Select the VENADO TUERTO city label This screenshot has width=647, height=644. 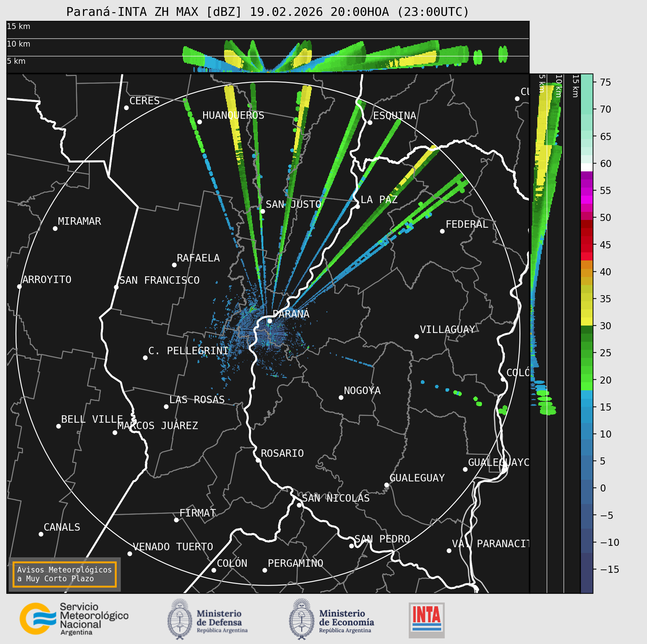(x=173, y=547)
